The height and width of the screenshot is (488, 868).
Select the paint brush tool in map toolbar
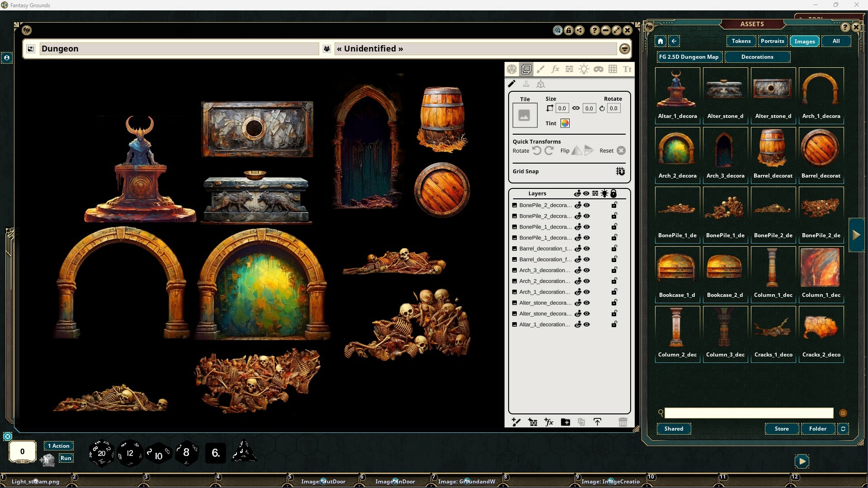click(x=541, y=69)
